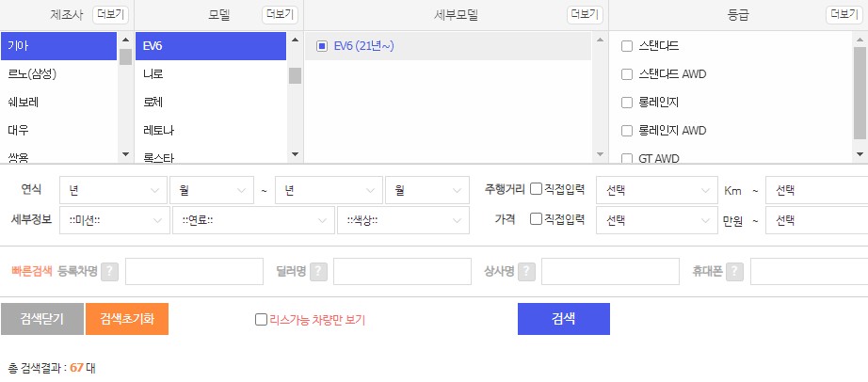
Task: Open help icon next to 상사명
Action: (526, 271)
